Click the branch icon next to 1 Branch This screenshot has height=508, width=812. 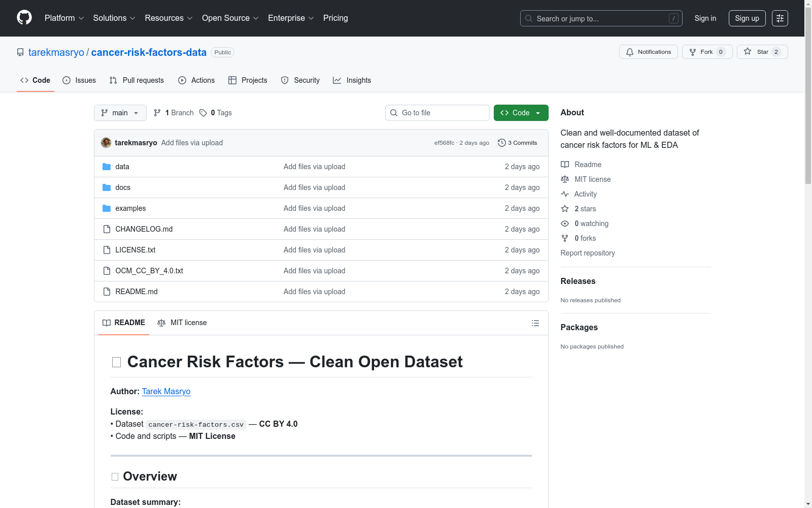click(157, 113)
